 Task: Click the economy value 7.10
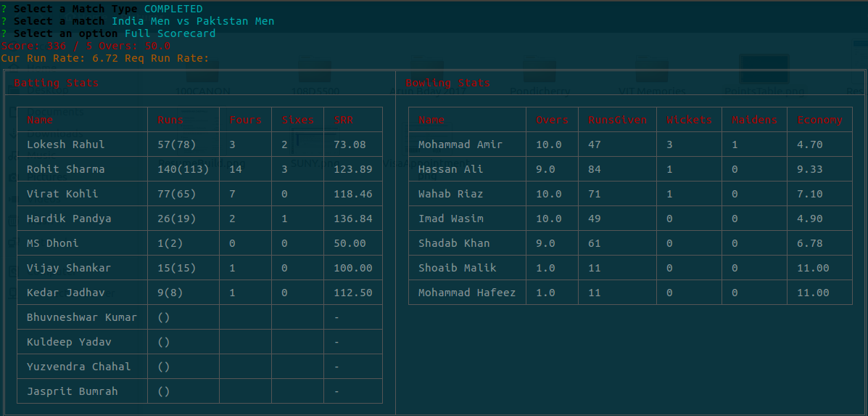point(810,194)
